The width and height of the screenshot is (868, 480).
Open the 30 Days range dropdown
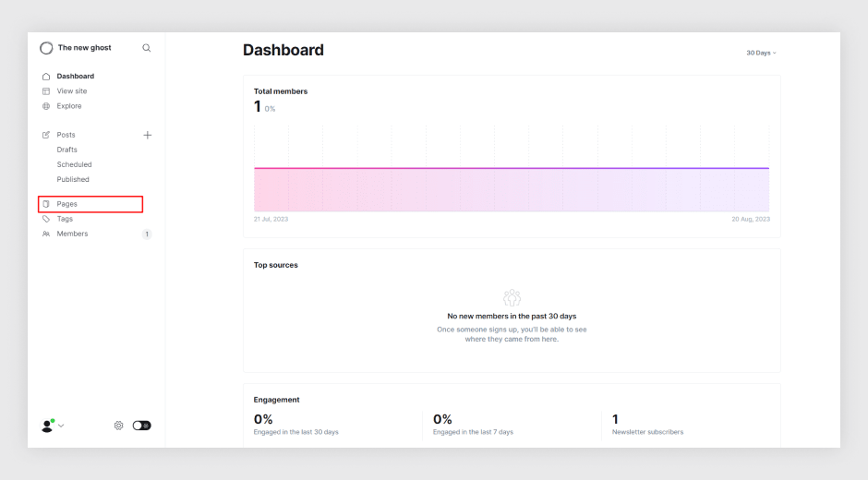click(x=761, y=54)
